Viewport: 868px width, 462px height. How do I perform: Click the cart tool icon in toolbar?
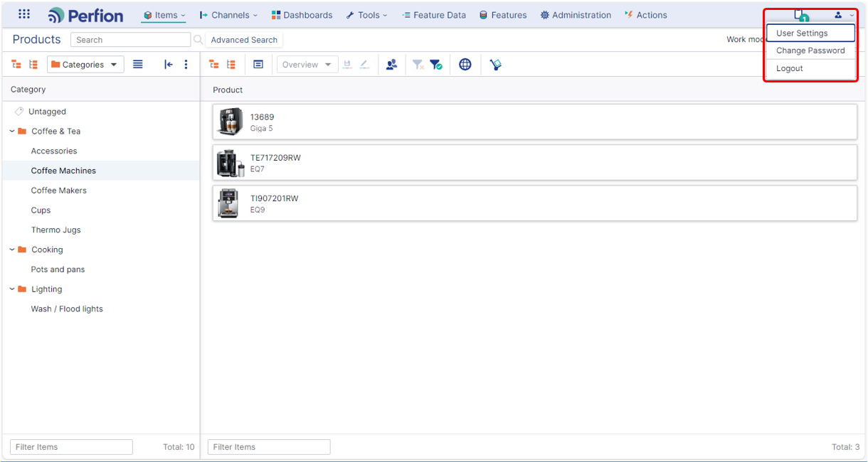(x=496, y=65)
